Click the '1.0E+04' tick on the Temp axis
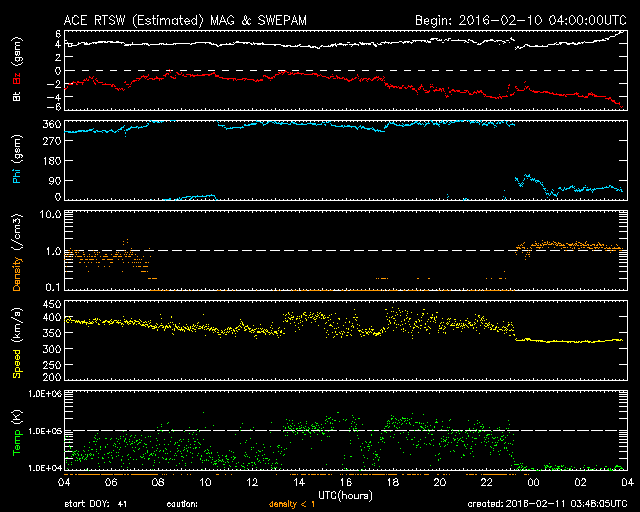This screenshot has width=640, height=512. pyautogui.click(x=45, y=468)
